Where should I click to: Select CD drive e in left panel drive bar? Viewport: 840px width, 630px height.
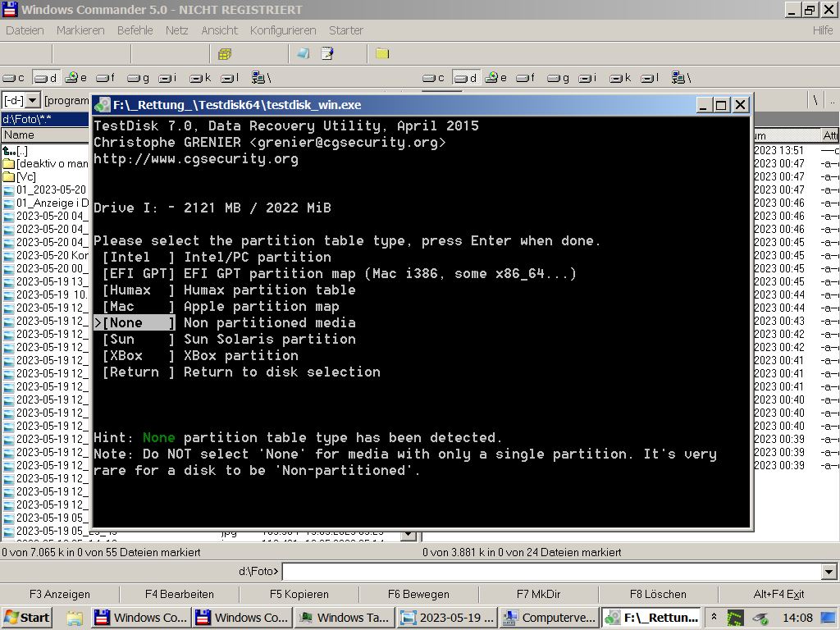(76, 78)
